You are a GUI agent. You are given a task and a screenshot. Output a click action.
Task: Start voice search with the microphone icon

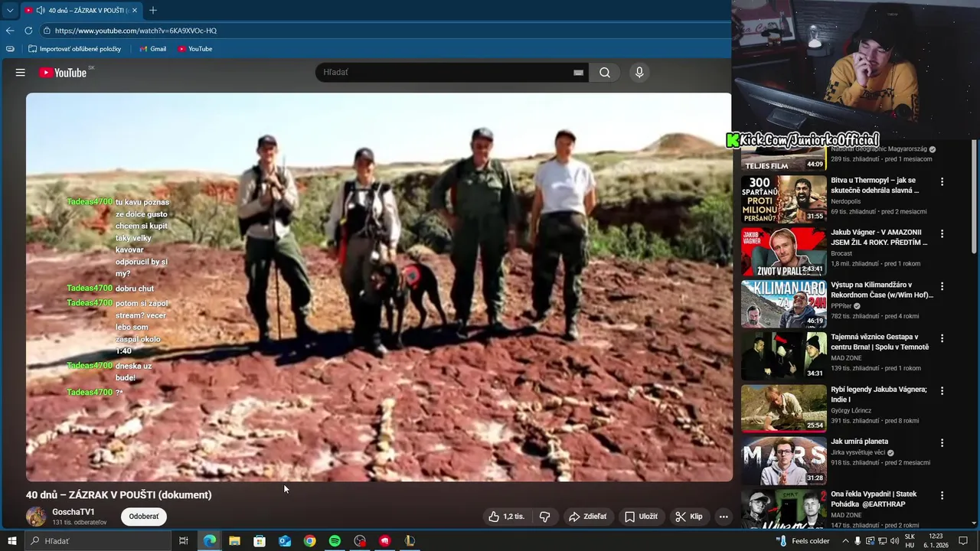(x=639, y=73)
